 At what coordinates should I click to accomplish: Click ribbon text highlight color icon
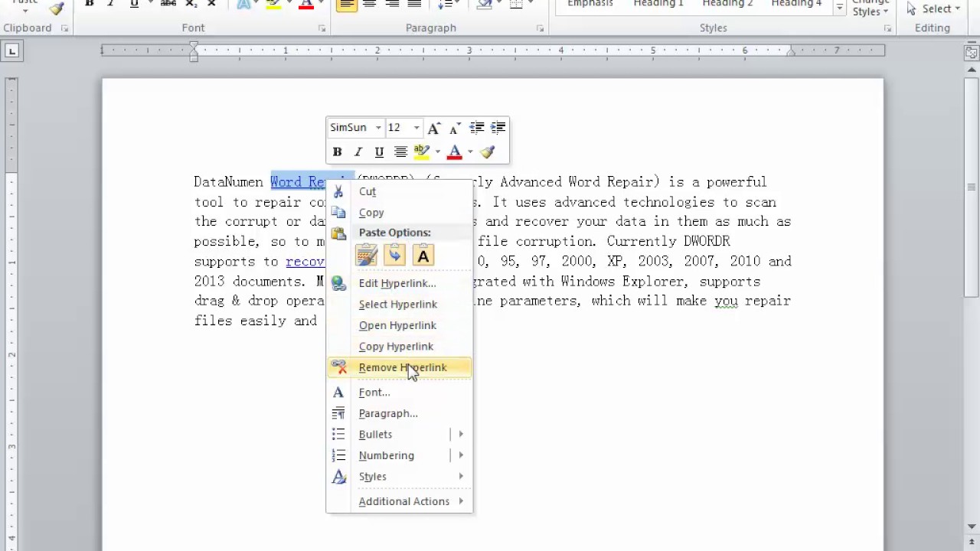[274, 4]
